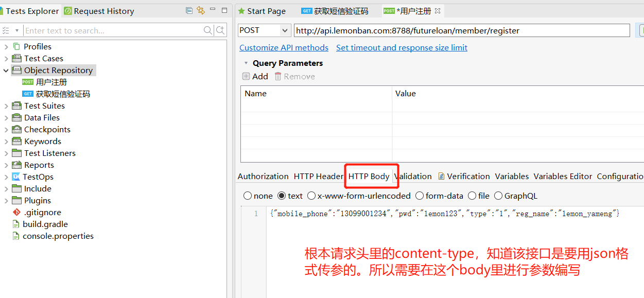The image size is (644, 298).
Task: Toggle Link with Editor in Tests Explorer
Action: coord(201,10)
